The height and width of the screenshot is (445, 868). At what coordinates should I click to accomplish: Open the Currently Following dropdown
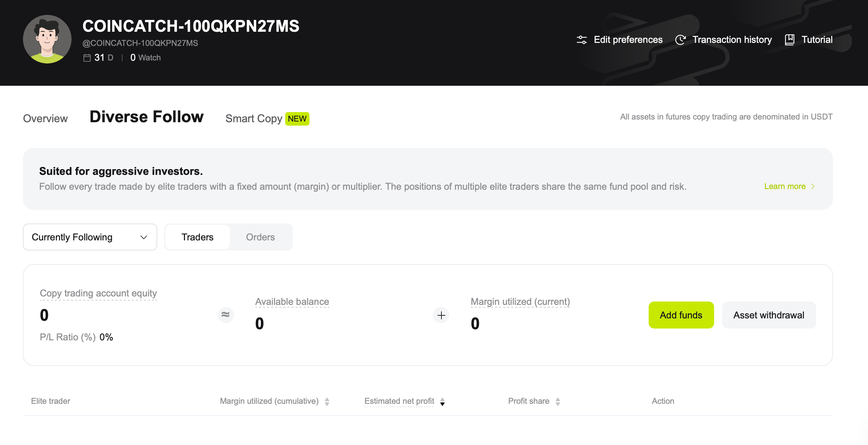click(x=90, y=237)
